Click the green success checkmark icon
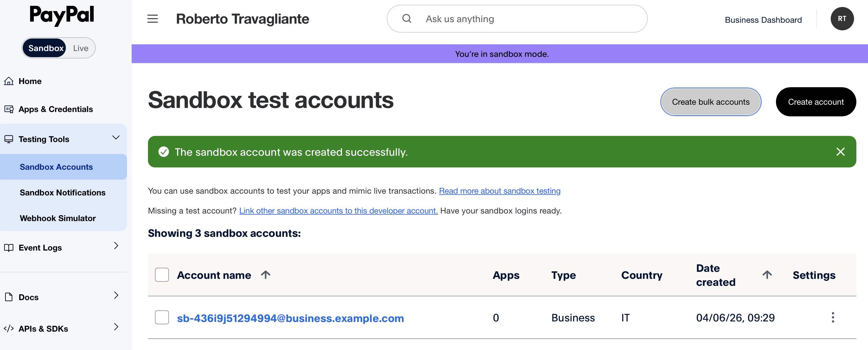868x350 pixels. (x=164, y=152)
